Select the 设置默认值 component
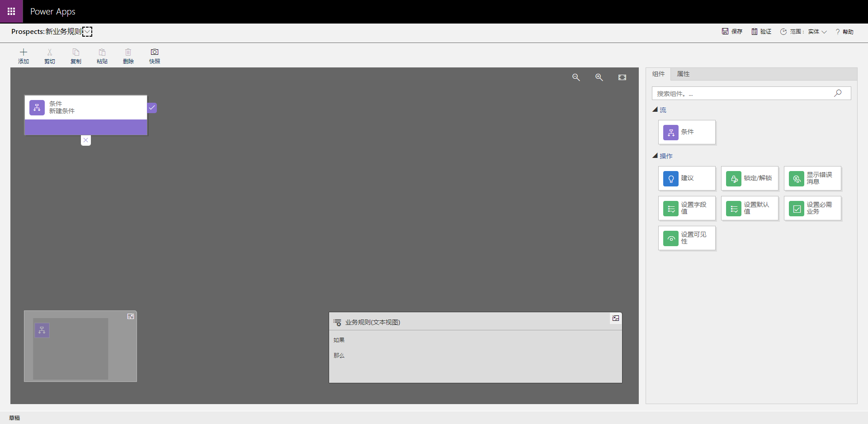868x424 pixels. click(x=750, y=208)
